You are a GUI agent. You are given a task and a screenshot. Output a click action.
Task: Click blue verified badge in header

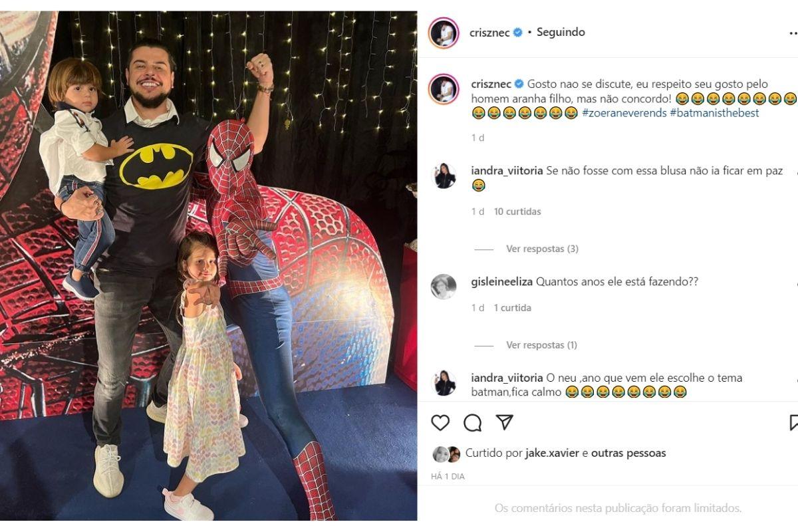[517, 33]
